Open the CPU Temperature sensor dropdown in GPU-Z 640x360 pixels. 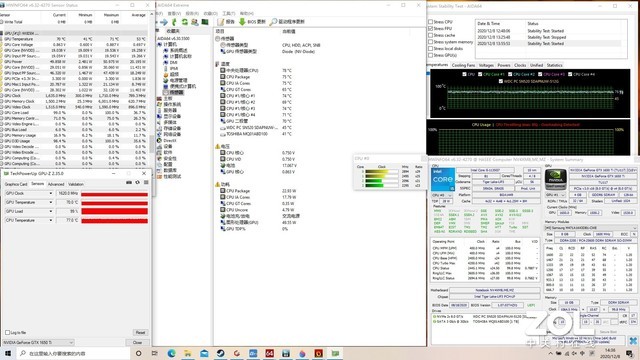click(51, 220)
